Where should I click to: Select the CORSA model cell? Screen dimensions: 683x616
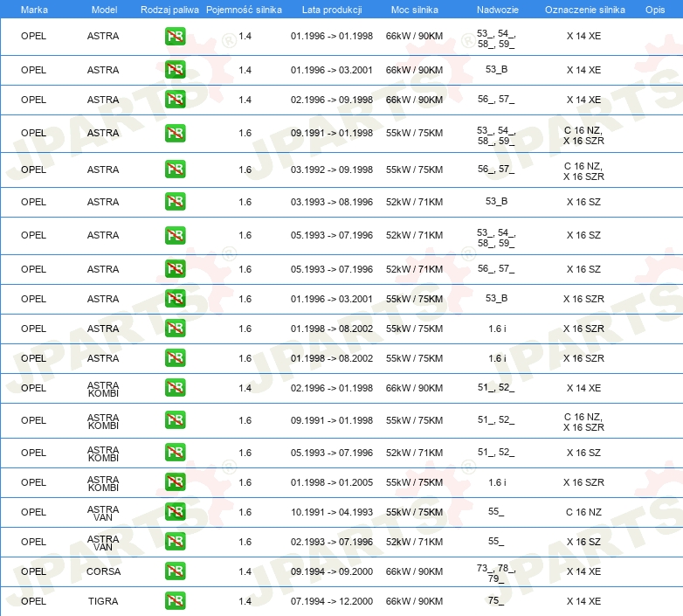103,571
